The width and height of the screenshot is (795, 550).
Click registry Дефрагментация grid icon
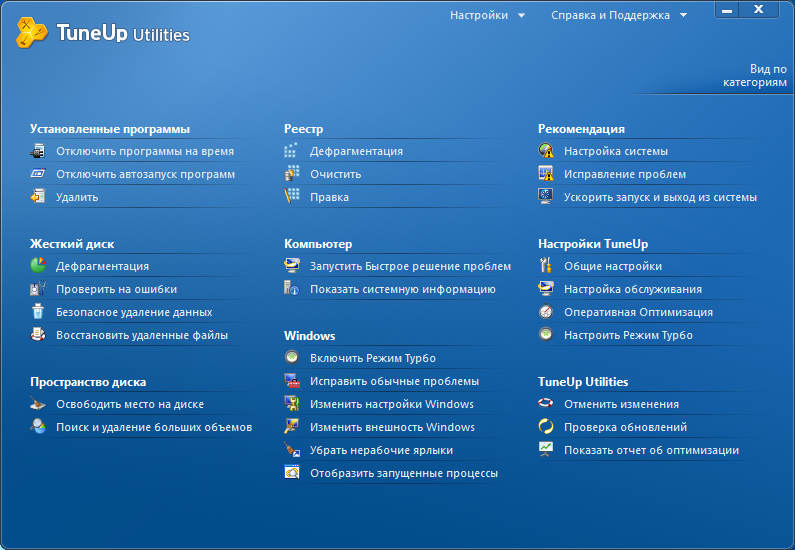[x=292, y=151]
